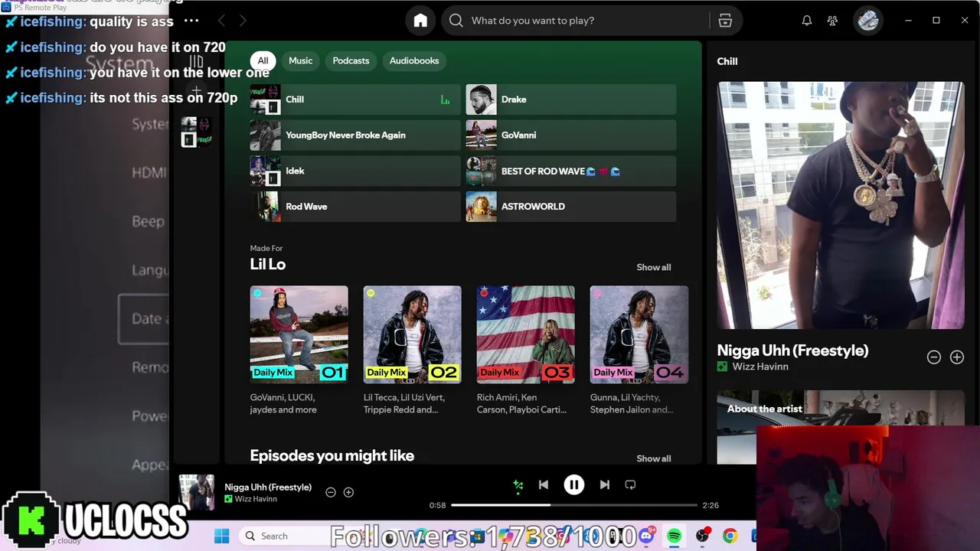
Task: Open Discord from the taskbar
Action: click(x=647, y=536)
